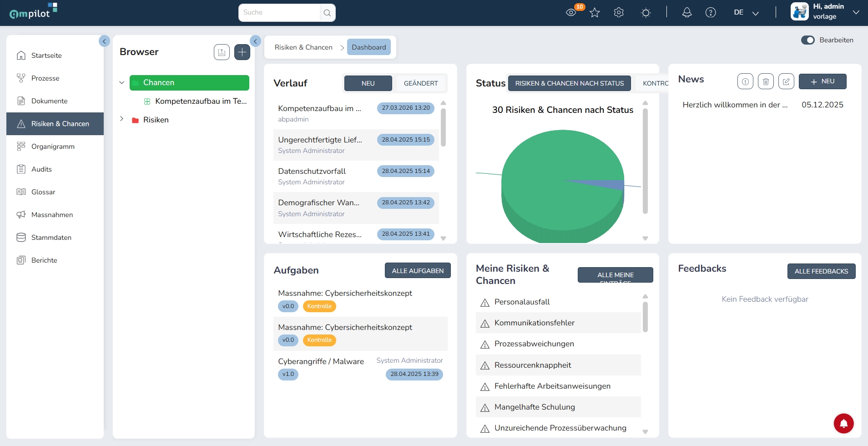Open the help question mark icon
868x446 pixels.
(x=711, y=13)
